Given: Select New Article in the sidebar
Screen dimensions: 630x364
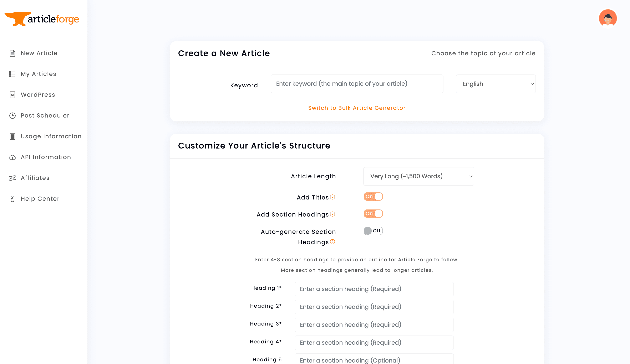Looking at the screenshot, I should pos(39,53).
